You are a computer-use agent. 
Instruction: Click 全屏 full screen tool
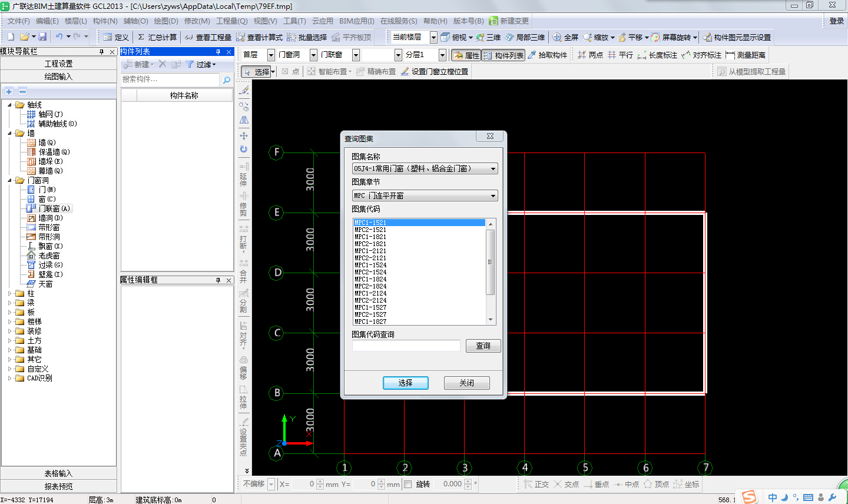click(x=565, y=37)
